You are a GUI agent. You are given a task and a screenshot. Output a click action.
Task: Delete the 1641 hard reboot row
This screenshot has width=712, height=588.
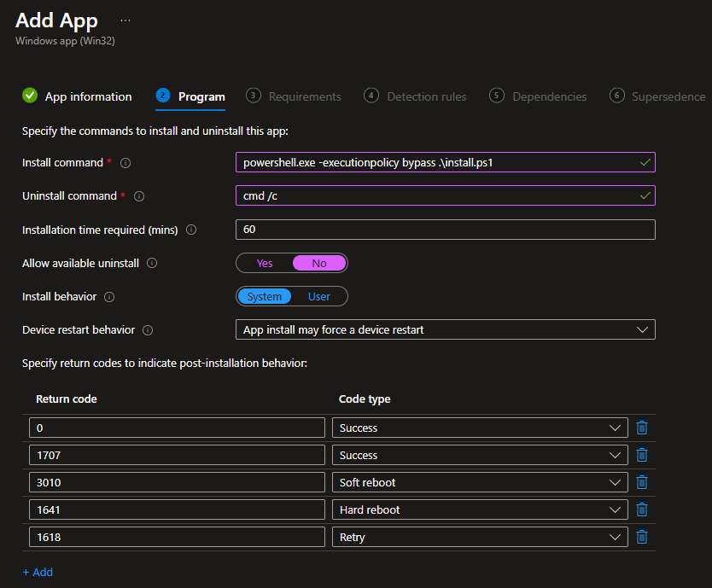coord(642,509)
